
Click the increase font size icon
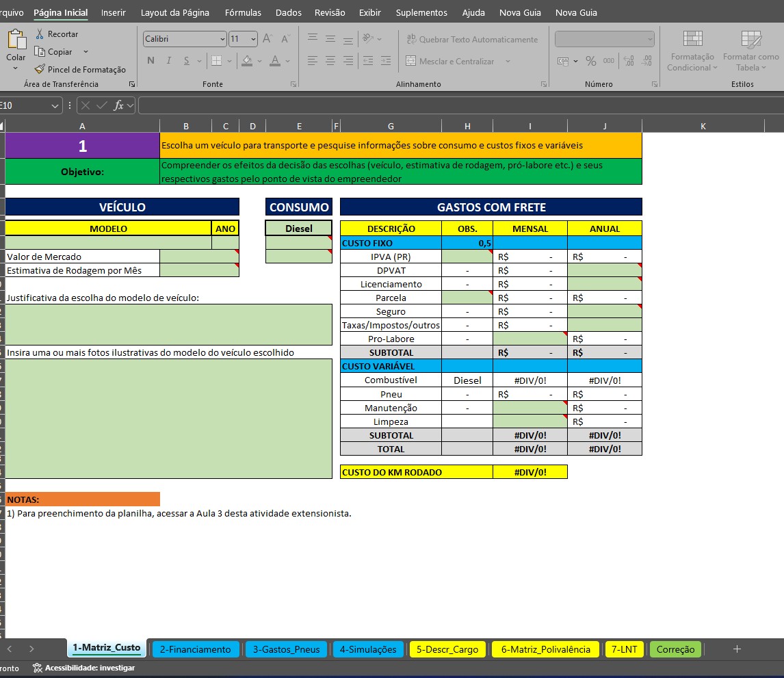(x=268, y=39)
